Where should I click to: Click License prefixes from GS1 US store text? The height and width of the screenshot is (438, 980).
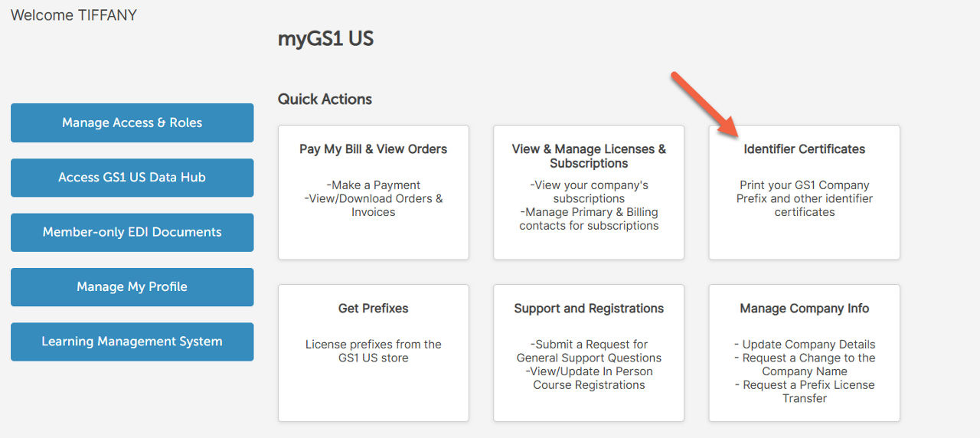[x=373, y=351]
